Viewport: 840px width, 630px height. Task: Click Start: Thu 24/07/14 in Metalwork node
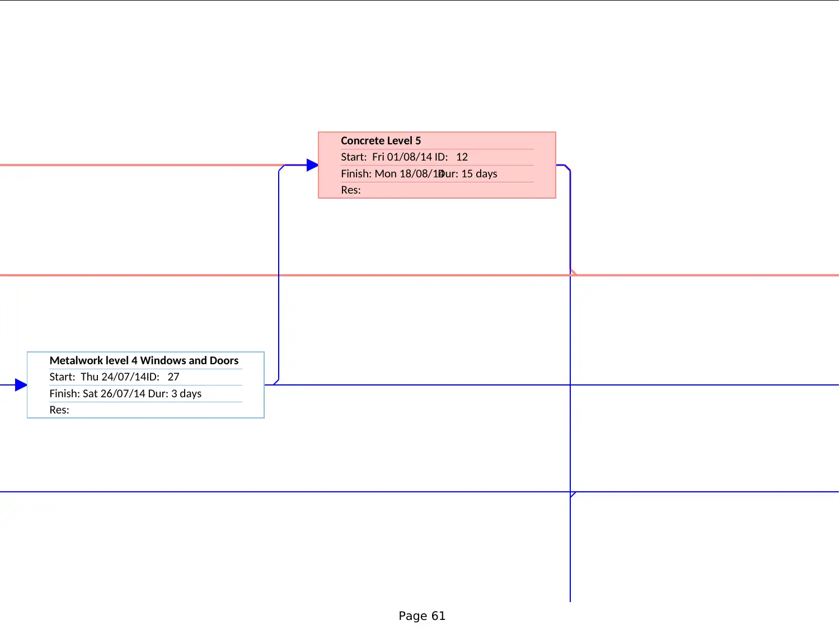[97, 377]
